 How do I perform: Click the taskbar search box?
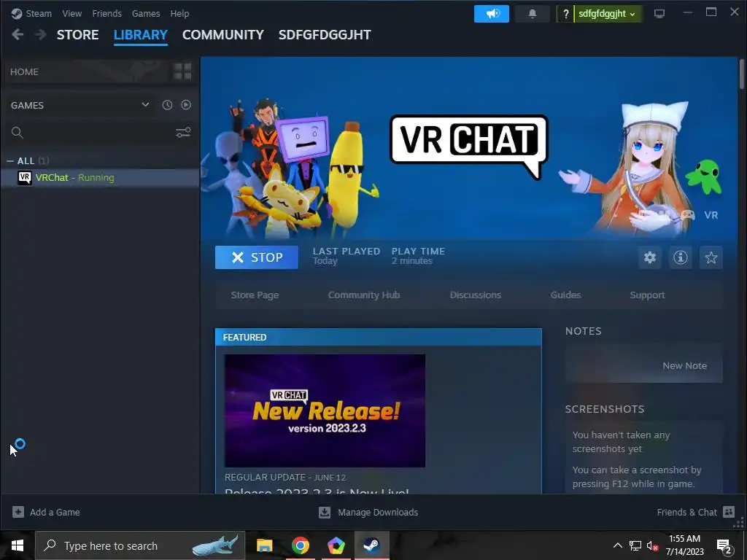click(x=140, y=545)
